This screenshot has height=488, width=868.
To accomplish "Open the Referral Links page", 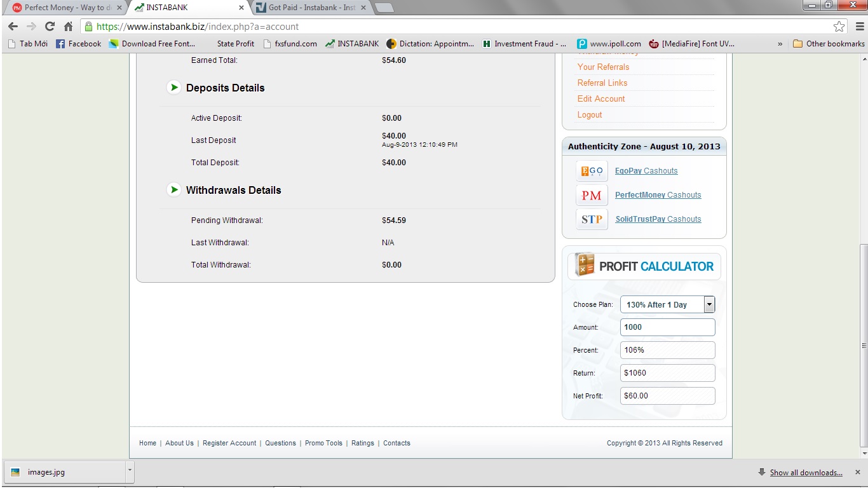I will [602, 83].
